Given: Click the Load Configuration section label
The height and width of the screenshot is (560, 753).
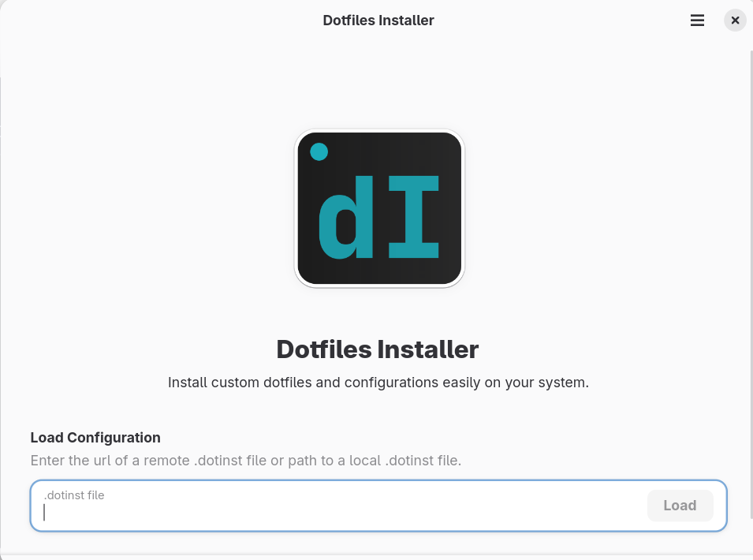Looking at the screenshot, I should [95, 438].
